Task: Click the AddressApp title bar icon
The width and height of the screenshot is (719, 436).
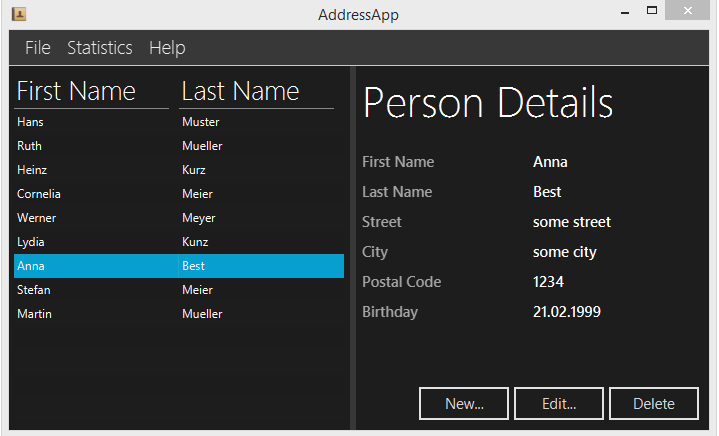Action: tap(18, 14)
